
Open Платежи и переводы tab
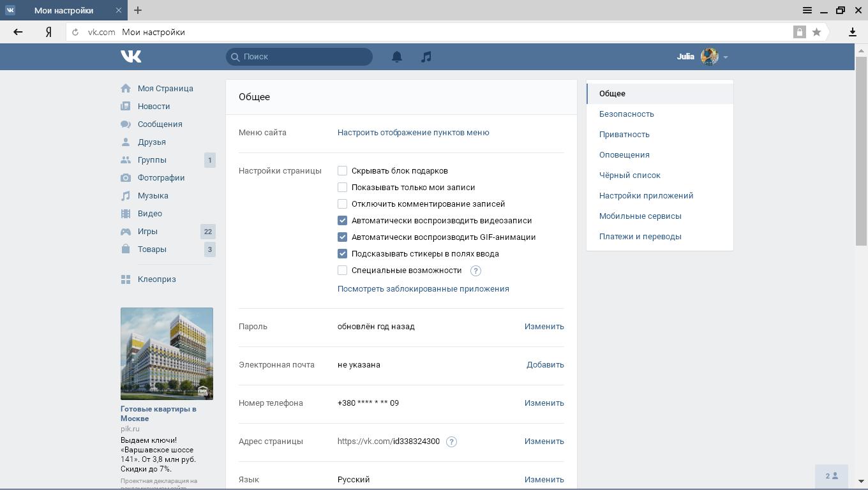[660, 237]
